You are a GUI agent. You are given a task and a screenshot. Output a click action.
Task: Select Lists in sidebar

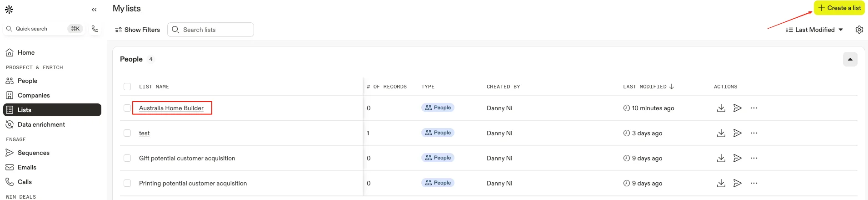[x=52, y=110]
